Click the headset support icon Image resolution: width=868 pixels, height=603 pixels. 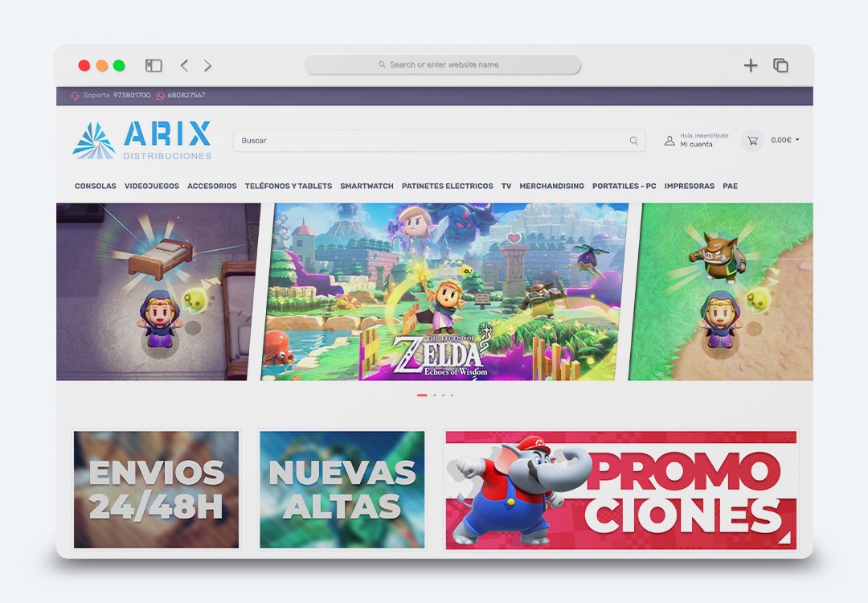tap(75, 95)
